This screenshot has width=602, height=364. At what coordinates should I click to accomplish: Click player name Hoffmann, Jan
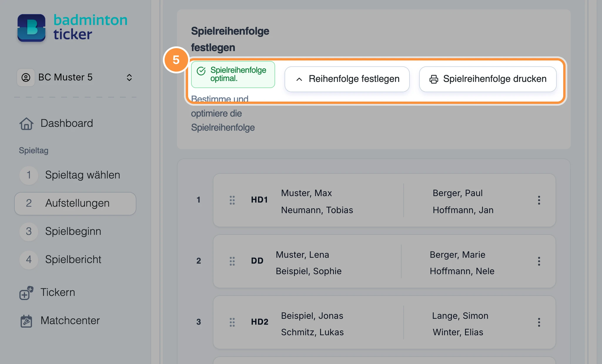(463, 210)
